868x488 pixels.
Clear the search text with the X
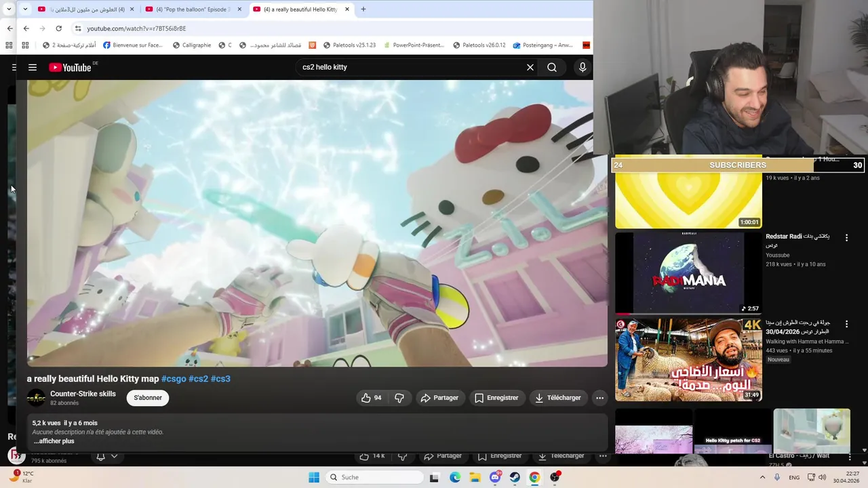pyautogui.click(x=530, y=67)
